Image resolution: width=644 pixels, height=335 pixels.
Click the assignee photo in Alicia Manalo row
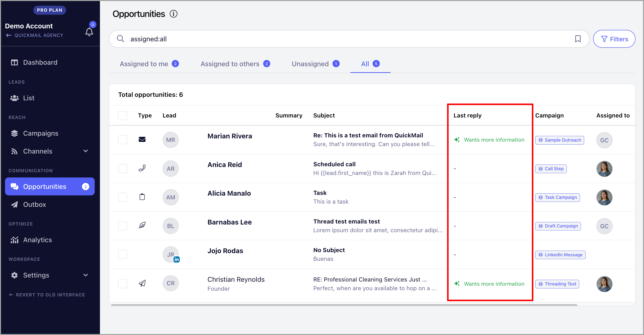(604, 197)
